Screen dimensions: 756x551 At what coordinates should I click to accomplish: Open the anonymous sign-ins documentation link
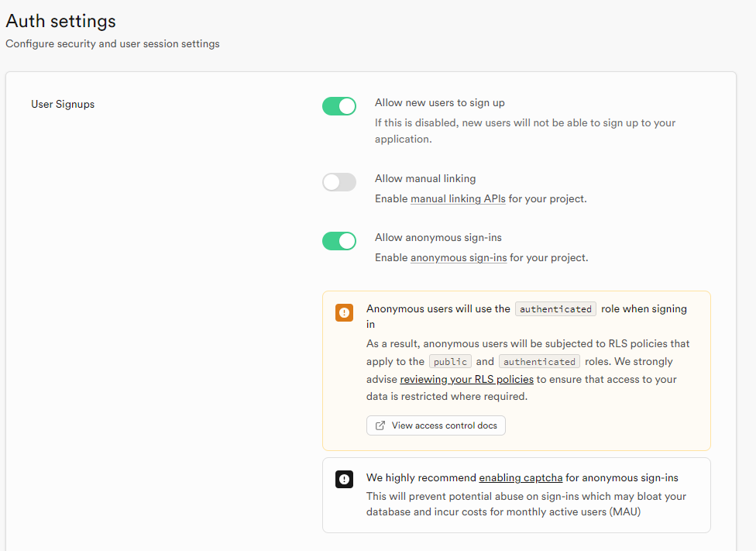[x=459, y=258]
